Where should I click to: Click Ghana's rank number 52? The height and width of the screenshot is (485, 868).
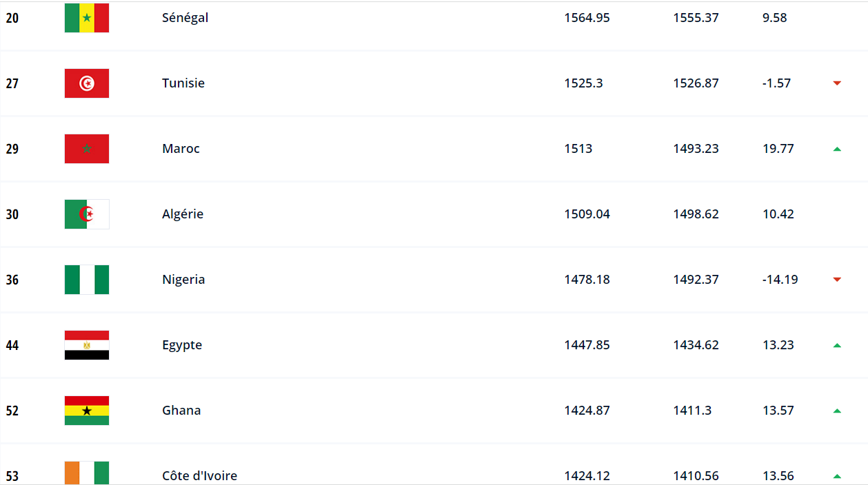12,411
